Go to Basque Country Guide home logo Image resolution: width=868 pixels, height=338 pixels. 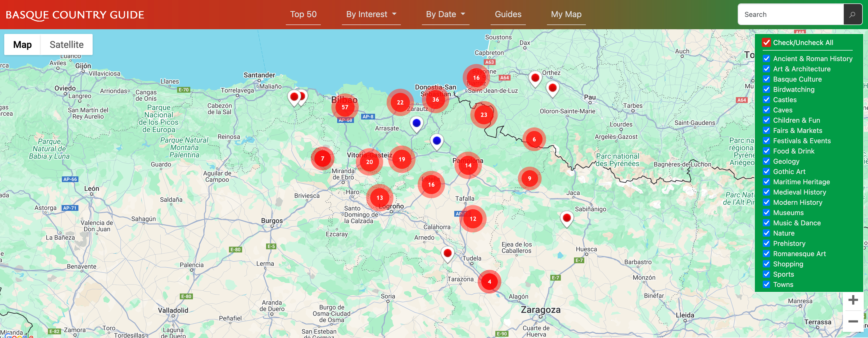tap(75, 15)
